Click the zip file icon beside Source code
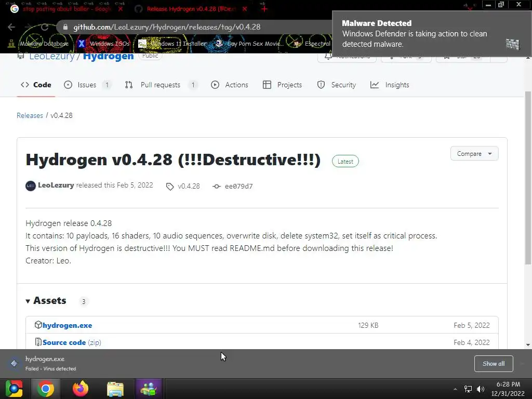The width and height of the screenshot is (532, 399). coord(38,342)
